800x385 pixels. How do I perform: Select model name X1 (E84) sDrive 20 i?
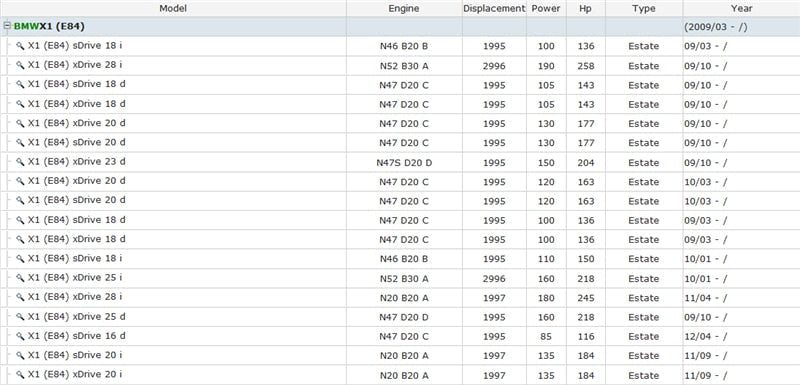point(75,355)
